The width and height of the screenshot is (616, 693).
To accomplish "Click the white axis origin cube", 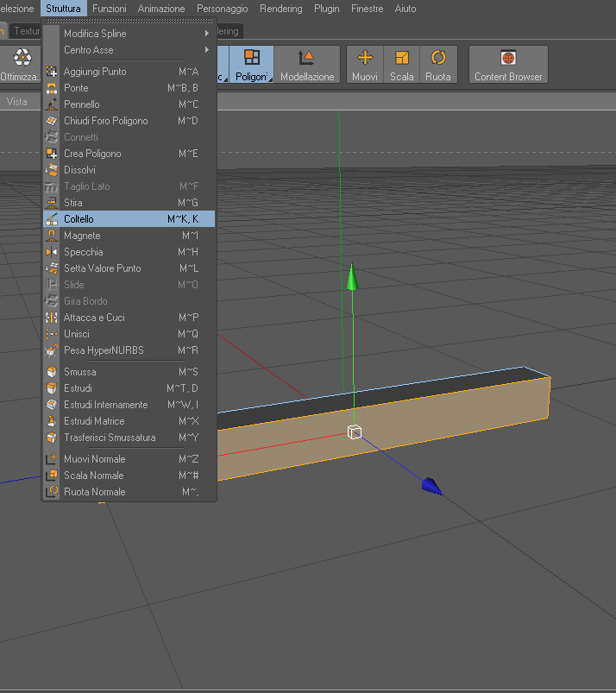I will (x=355, y=432).
